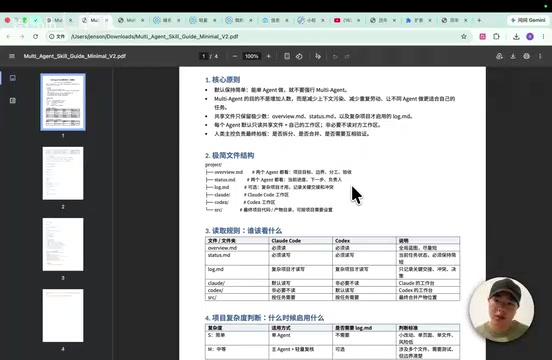
Task: Open a new browser tab
Action: click(479, 20)
